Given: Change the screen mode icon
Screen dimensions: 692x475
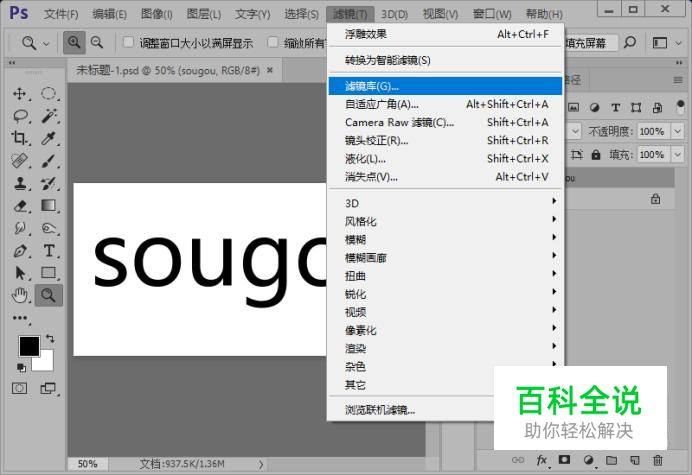Looking at the screenshot, I should click(48, 388).
